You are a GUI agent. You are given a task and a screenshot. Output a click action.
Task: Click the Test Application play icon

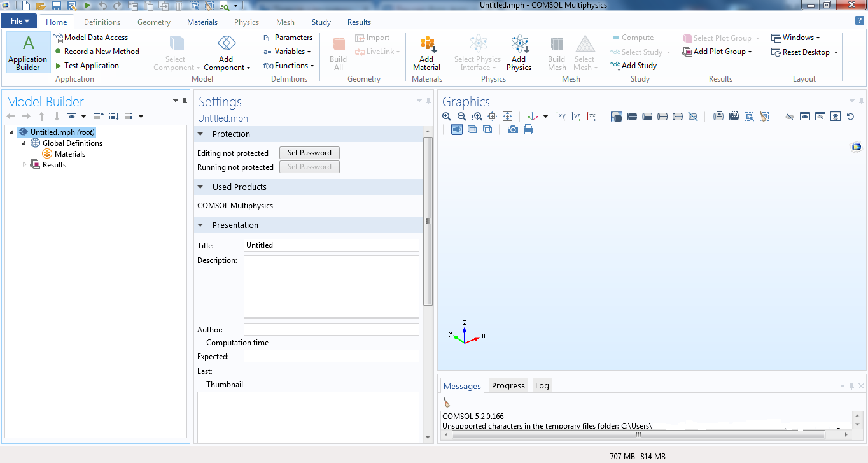59,66
